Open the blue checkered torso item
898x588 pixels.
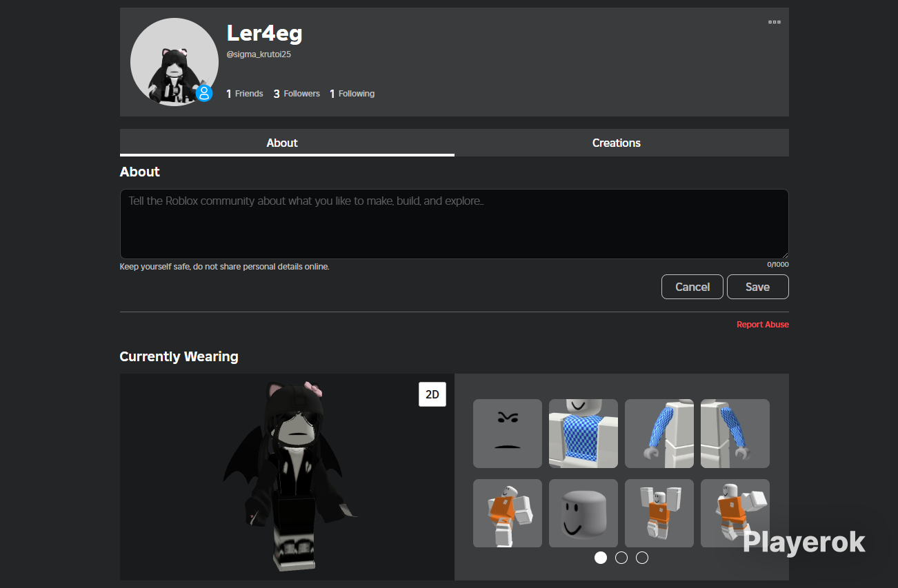click(583, 434)
